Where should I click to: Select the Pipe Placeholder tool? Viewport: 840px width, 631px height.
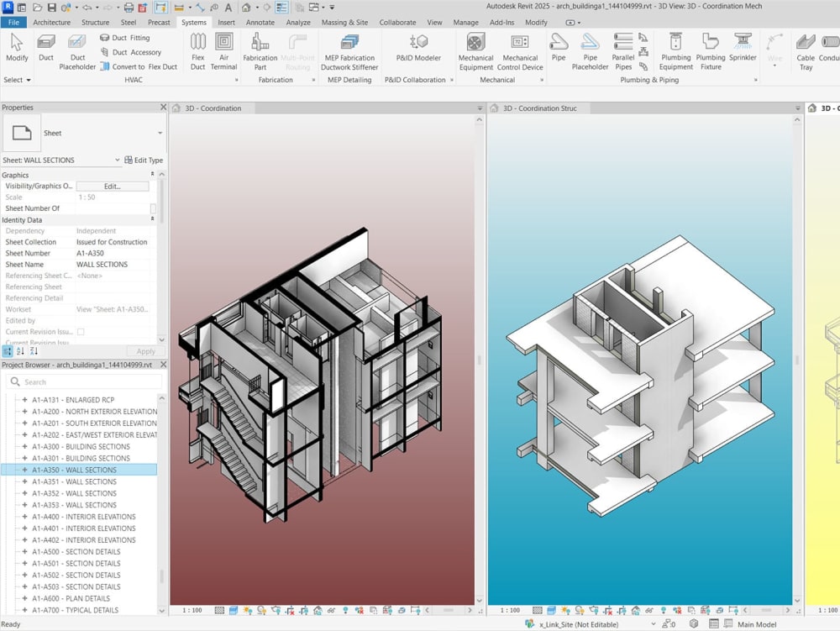[590, 52]
